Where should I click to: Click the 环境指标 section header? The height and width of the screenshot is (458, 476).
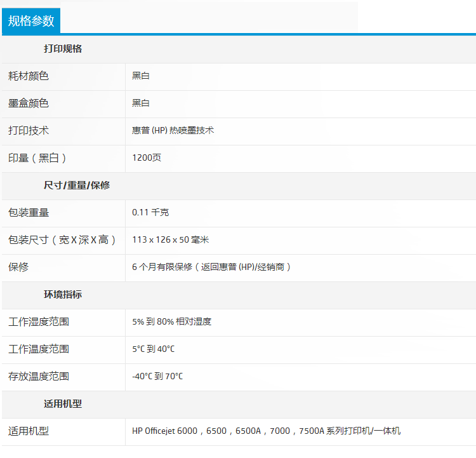pyautogui.click(x=63, y=295)
